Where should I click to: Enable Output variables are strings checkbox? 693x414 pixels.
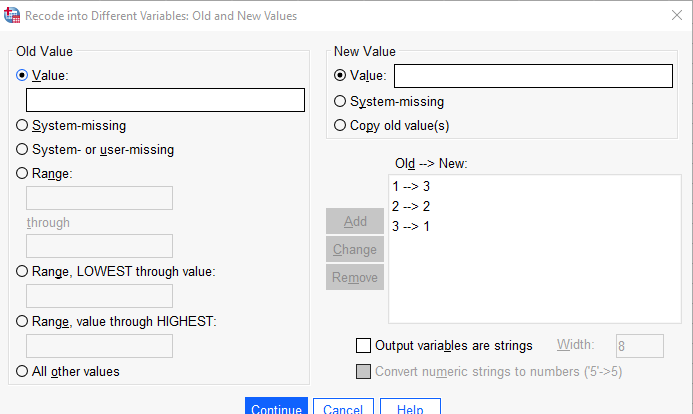pos(363,346)
